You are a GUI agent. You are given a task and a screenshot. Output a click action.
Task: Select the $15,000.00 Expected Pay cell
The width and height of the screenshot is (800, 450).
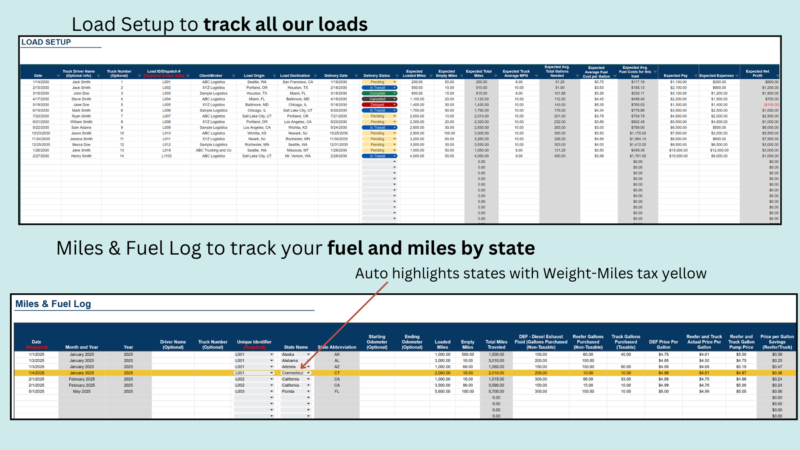678,151
